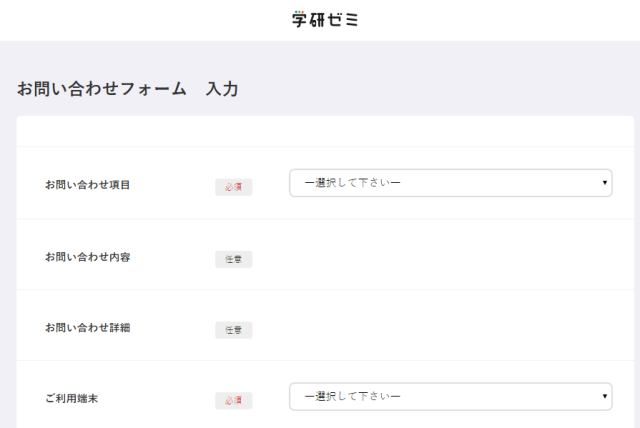This screenshot has width=640, height=428.
Task: Click the arrow on ご利用端末 select box
Action: click(606, 397)
